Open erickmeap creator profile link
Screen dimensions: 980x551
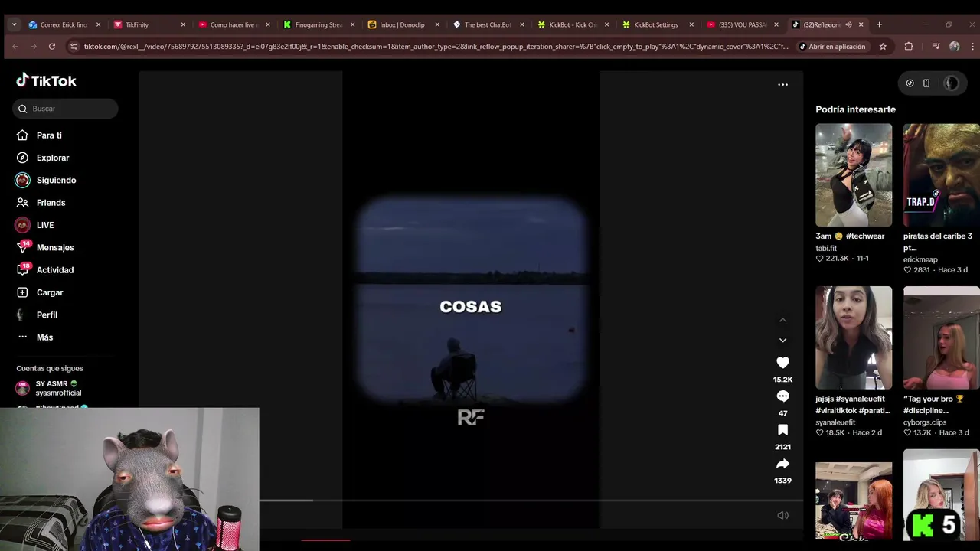coord(920,259)
